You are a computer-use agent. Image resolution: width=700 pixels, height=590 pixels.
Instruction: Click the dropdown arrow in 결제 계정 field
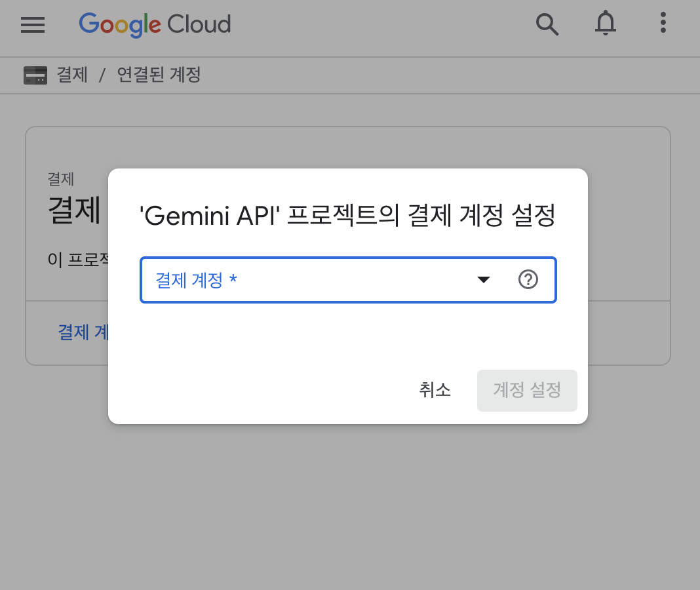coord(484,280)
